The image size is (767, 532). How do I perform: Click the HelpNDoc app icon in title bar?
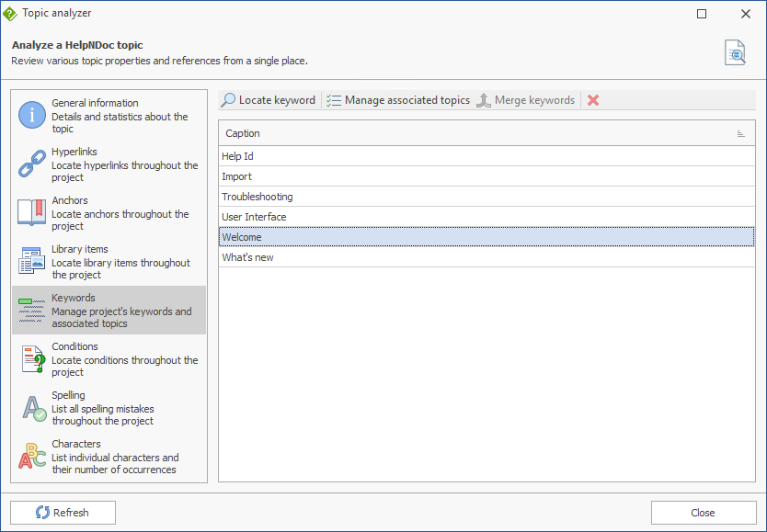pyautogui.click(x=10, y=14)
